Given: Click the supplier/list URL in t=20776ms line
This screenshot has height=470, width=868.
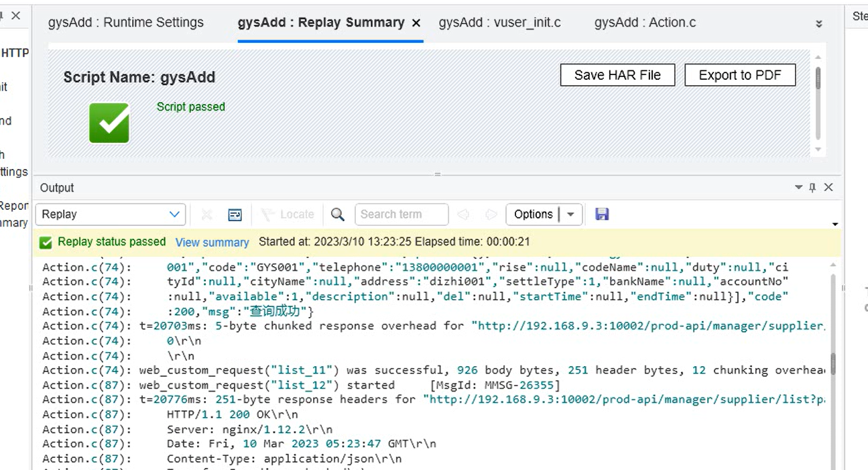Looking at the screenshot, I should pyautogui.click(x=624, y=400).
